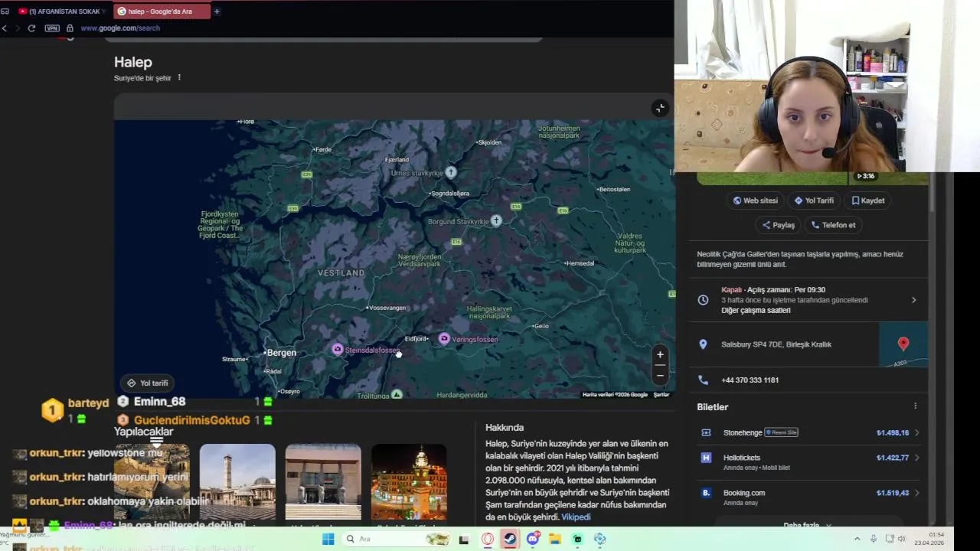Open the Biletler three-dot options menu
The image size is (980, 551).
915,406
